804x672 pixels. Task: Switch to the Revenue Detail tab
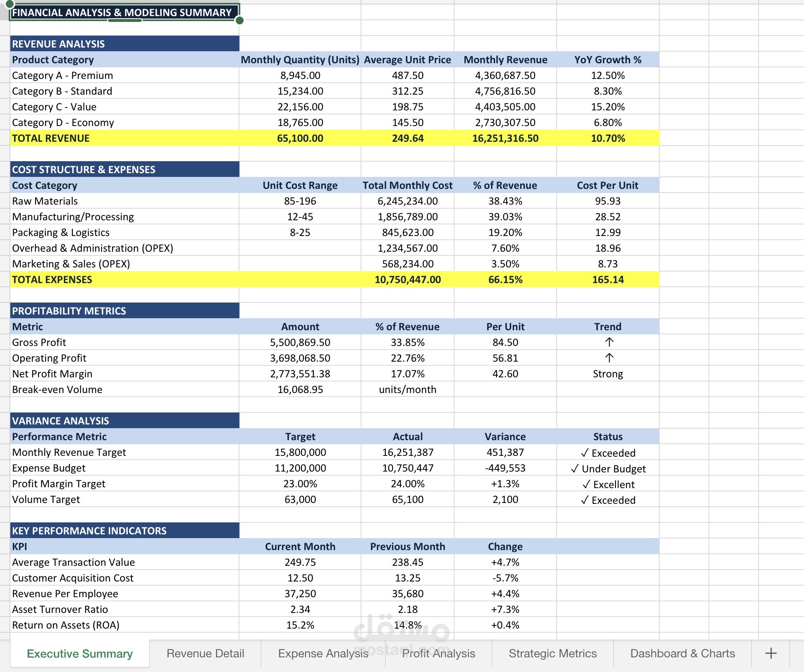(x=205, y=653)
